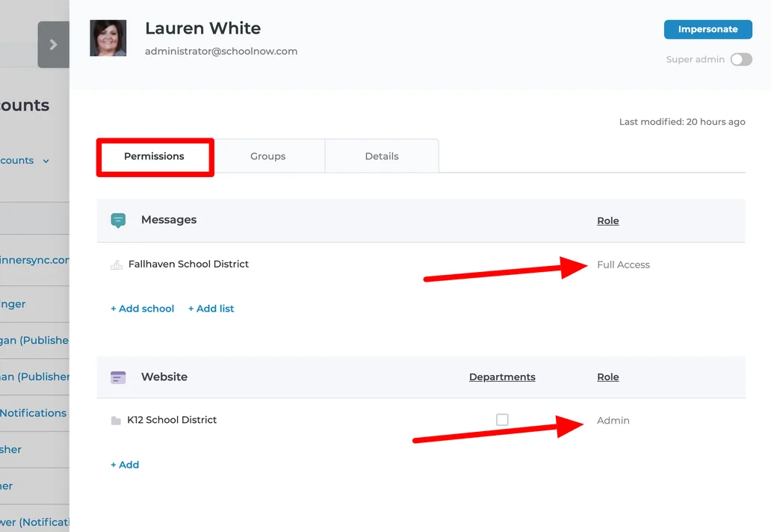771x532 pixels.
Task: Click the + Add school link
Action: click(x=142, y=309)
